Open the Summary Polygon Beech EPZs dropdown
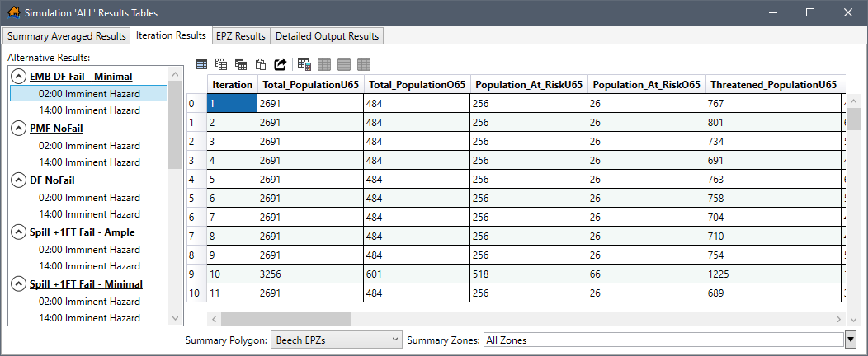868x356 pixels. [x=336, y=340]
